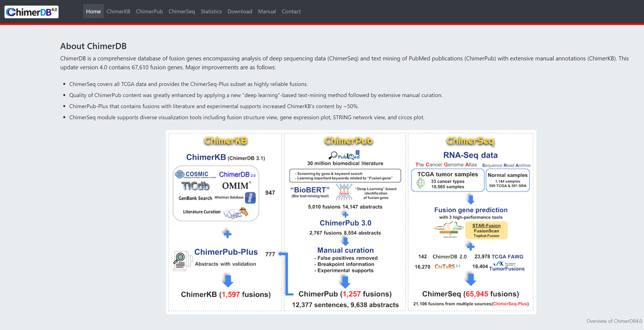Click the TCGA tumor samples box
The height and width of the screenshot is (330, 644).
(x=447, y=180)
